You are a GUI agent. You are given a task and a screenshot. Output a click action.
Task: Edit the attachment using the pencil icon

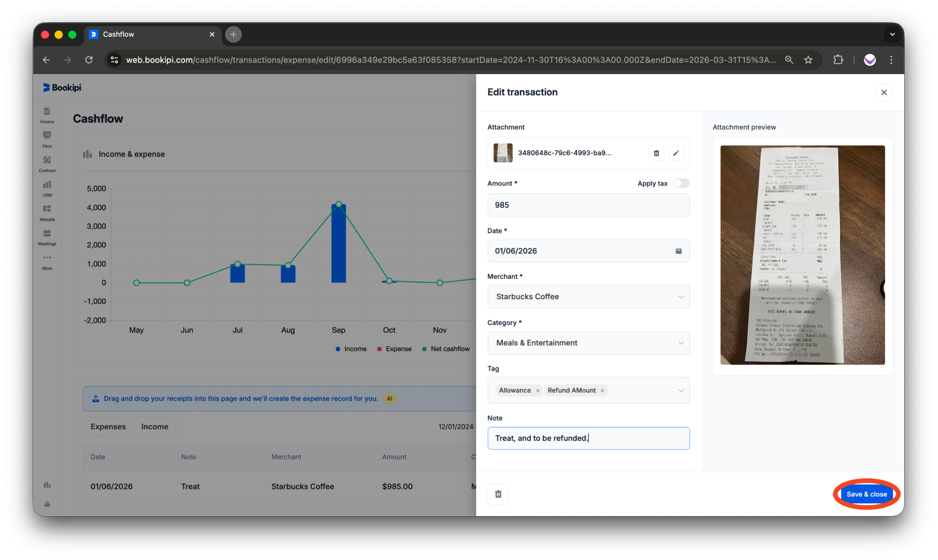point(676,153)
